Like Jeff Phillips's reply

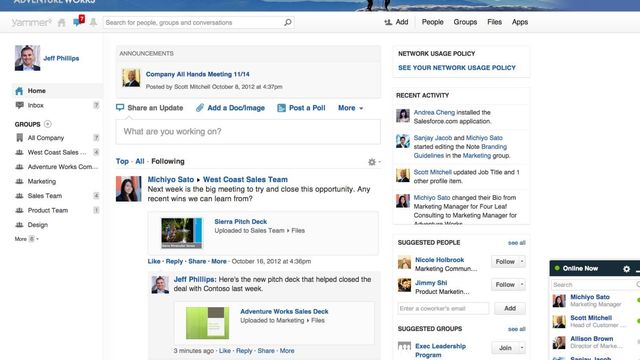pyautogui.click(x=224, y=351)
